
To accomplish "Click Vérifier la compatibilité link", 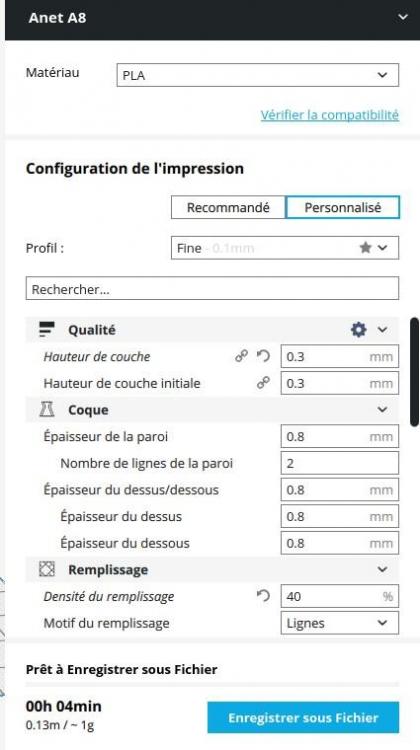I will (x=330, y=115).
